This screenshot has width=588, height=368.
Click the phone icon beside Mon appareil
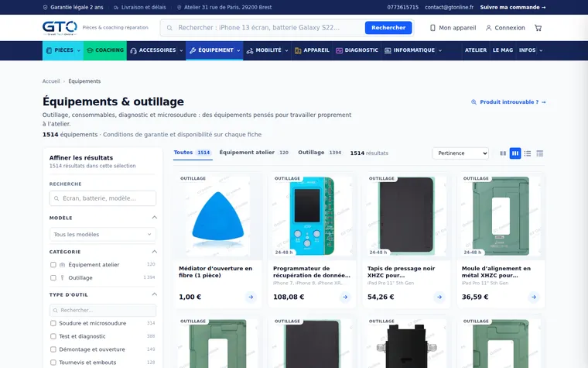[x=432, y=28]
